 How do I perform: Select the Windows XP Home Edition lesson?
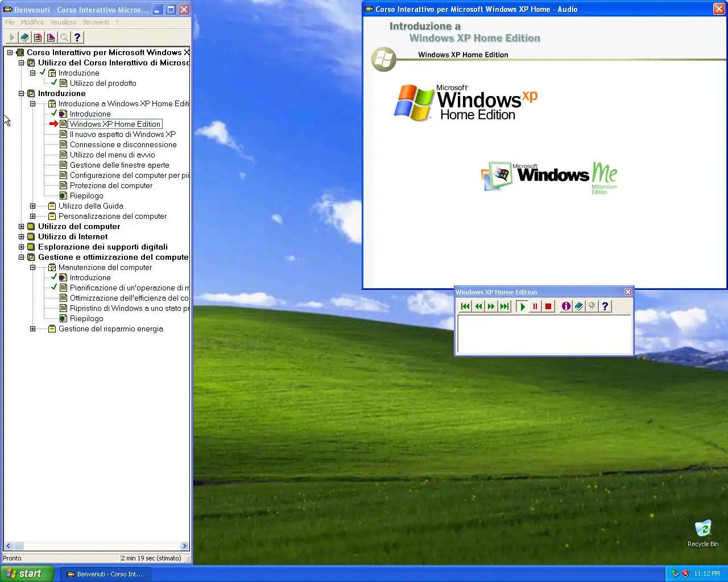coord(115,124)
